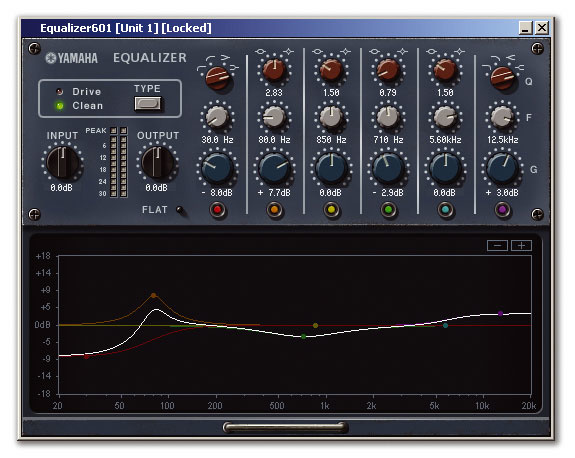
Task: Click the frequency knob at 80.0 Hz
Action: pos(274,117)
